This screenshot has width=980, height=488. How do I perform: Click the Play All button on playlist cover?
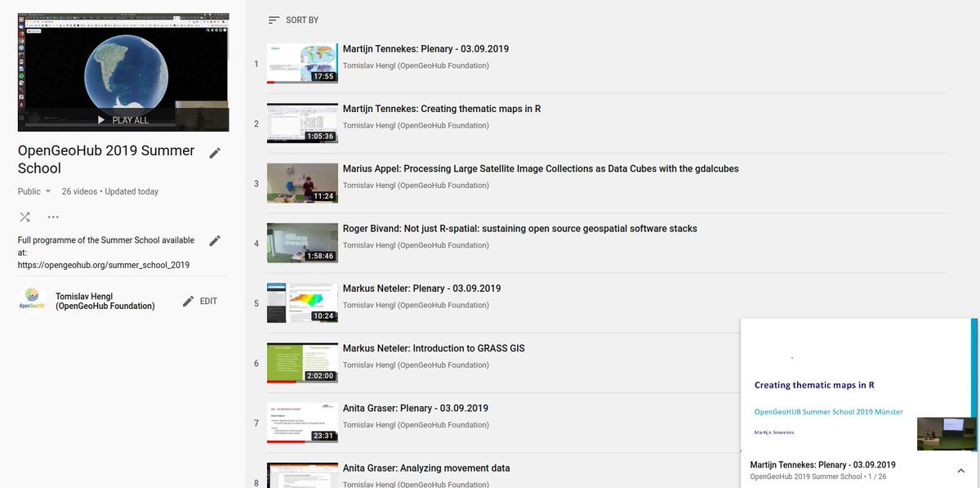click(x=122, y=120)
